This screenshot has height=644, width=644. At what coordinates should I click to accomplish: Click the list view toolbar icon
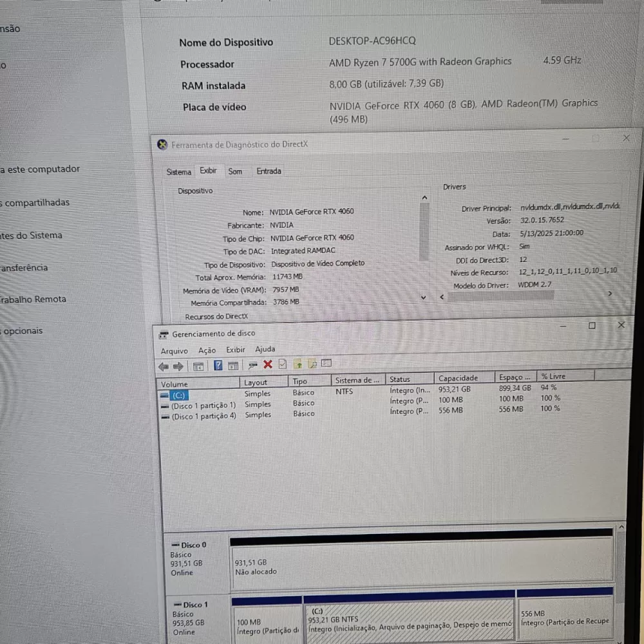(x=327, y=363)
